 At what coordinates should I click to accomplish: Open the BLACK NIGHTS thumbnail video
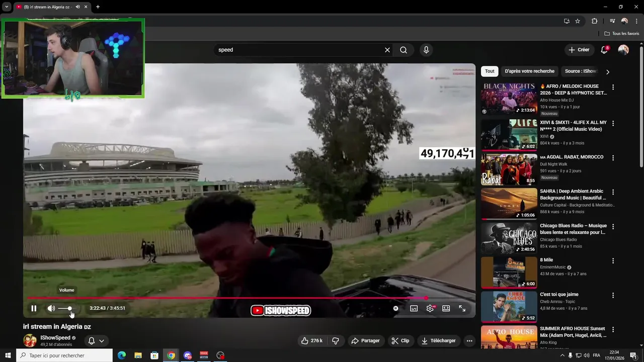[x=509, y=99]
